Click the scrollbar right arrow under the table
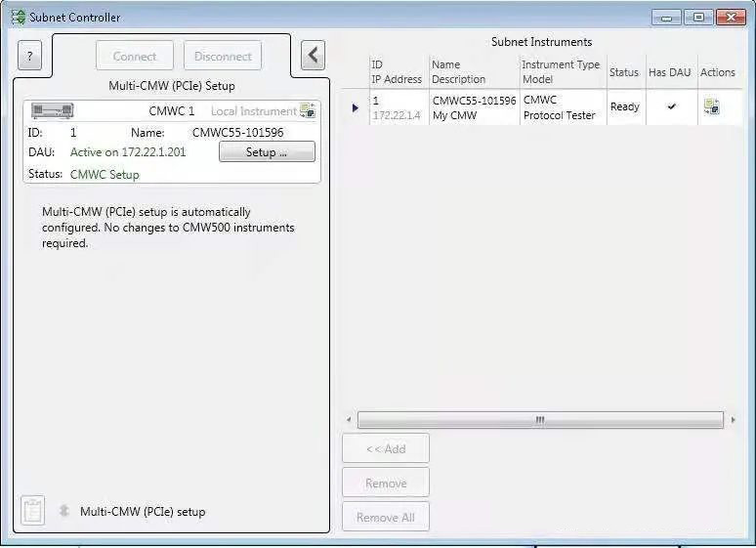756x548 pixels. [x=733, y=420]
